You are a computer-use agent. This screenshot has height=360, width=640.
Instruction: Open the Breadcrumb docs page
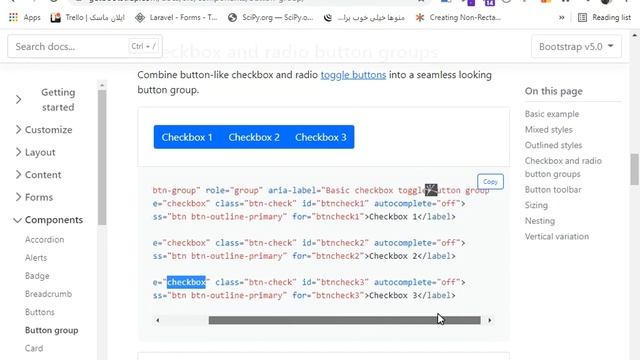pos(48,294)
